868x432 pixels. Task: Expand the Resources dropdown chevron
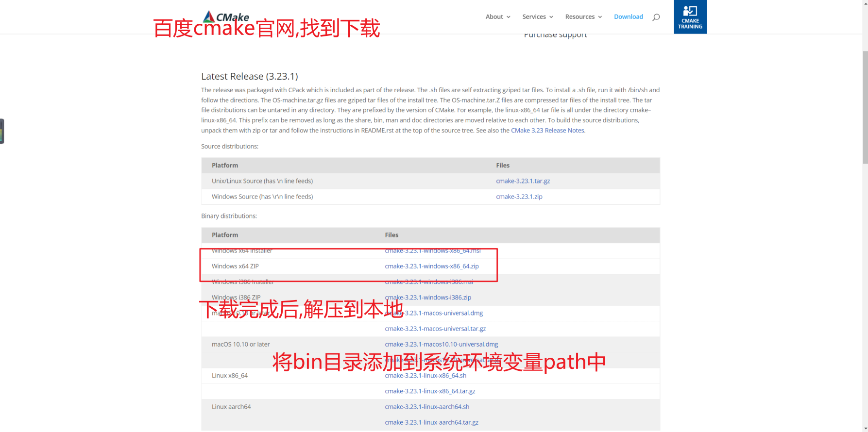(x=600, y=17)
